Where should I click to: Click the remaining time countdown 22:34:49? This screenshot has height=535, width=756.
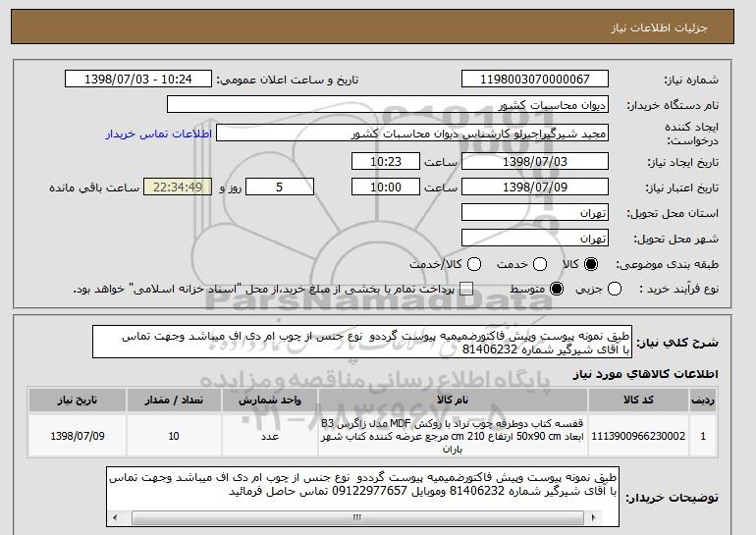pyautogui.click(x=178, y=187)
